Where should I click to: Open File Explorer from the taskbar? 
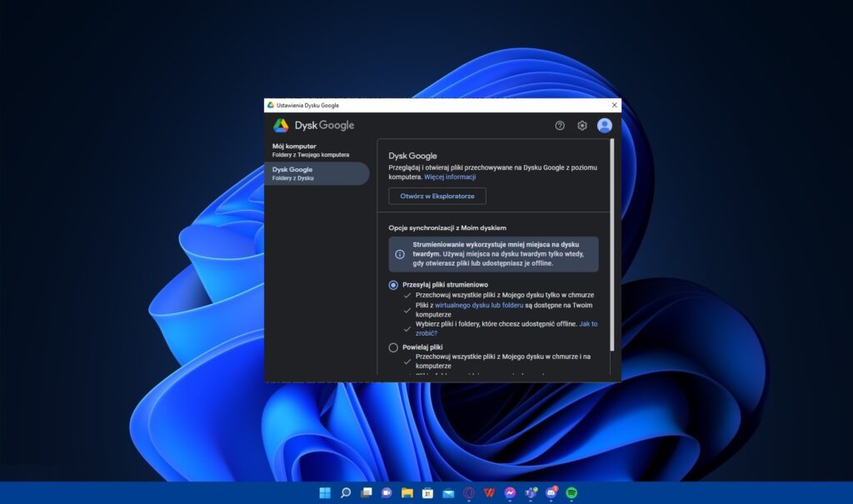407,493
